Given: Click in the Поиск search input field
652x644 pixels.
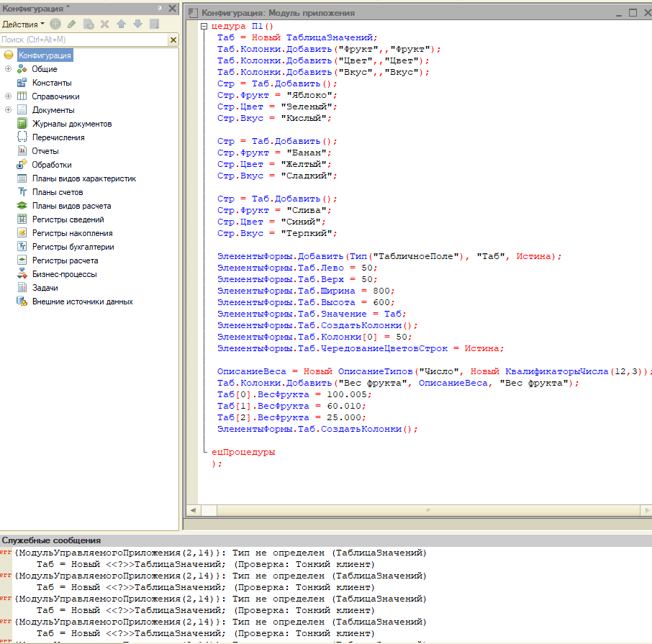Looking at the screenshot, I should pos(83,40).
